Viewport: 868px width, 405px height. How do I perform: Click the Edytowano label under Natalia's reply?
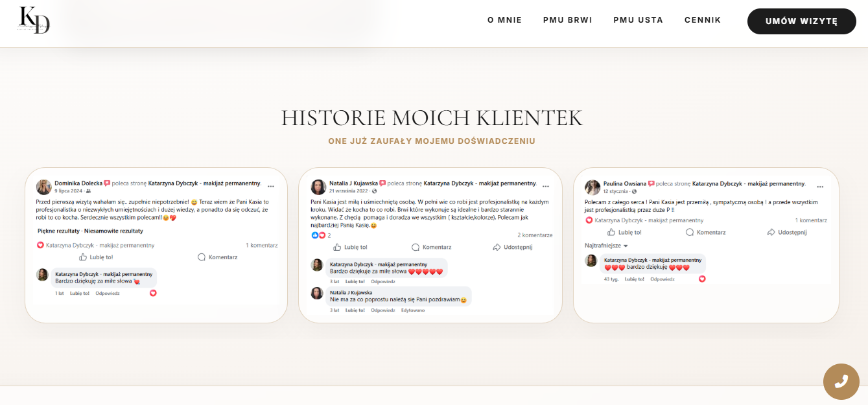(413, 310)
